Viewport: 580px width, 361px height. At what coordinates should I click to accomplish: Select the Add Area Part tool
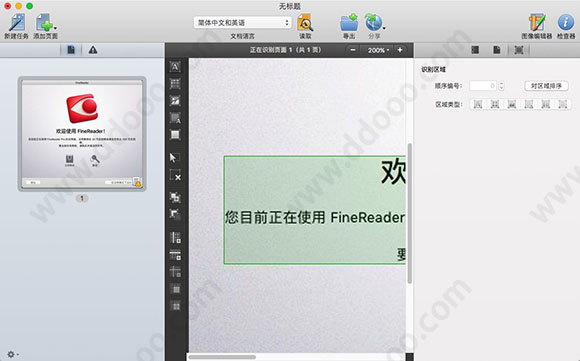175,197
